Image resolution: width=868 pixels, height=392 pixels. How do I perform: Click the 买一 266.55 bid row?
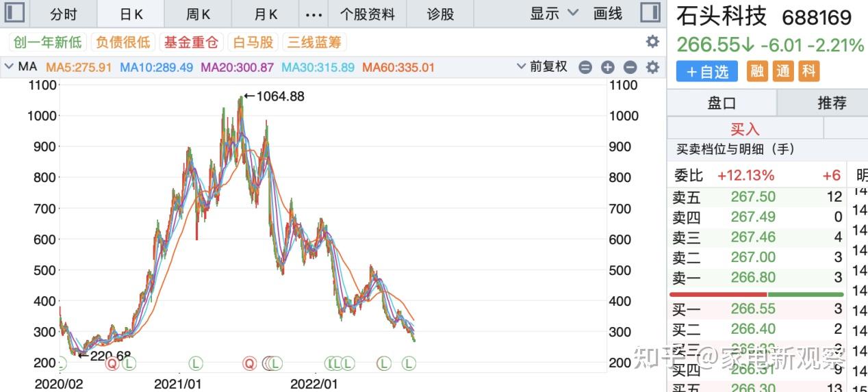click(757, 310)
